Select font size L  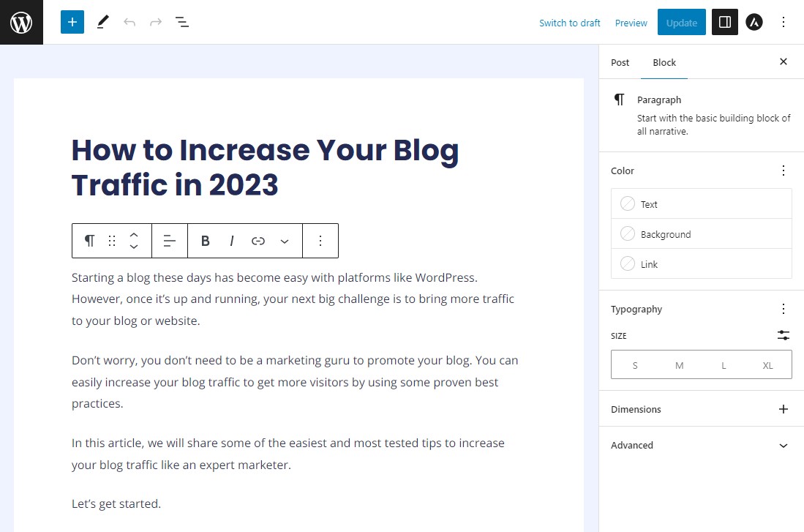(x=724, y=365)
